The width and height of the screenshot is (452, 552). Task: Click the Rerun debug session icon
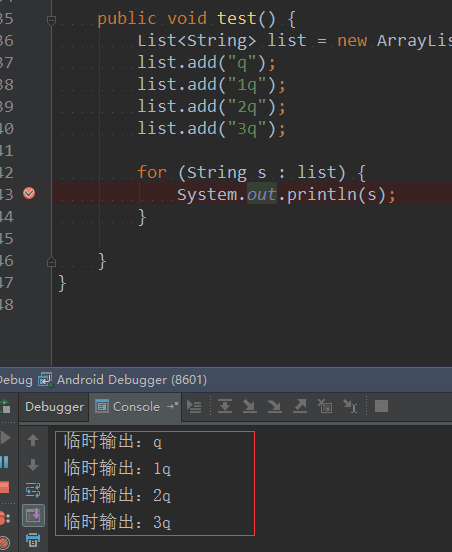coord(5,406)
